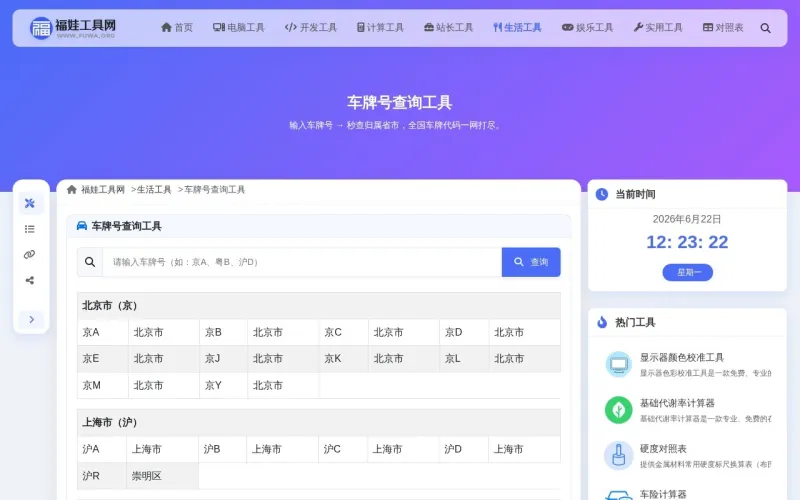Select the 沪D table cell

click(x=463, y=449)
